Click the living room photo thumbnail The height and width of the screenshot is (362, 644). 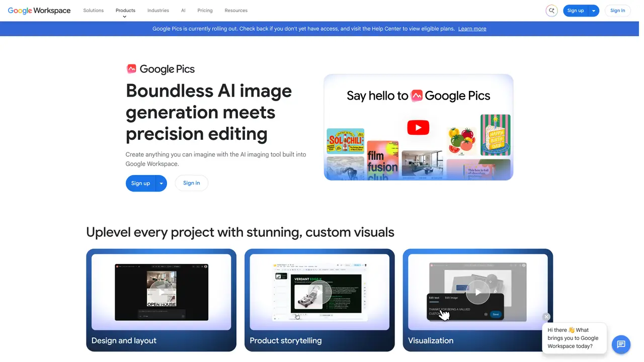(422, 163)
